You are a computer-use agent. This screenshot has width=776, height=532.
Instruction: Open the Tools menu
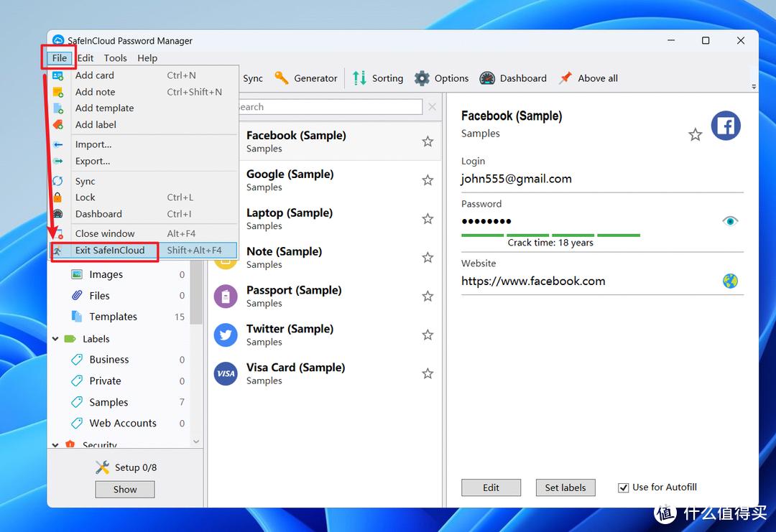point(115,58)
